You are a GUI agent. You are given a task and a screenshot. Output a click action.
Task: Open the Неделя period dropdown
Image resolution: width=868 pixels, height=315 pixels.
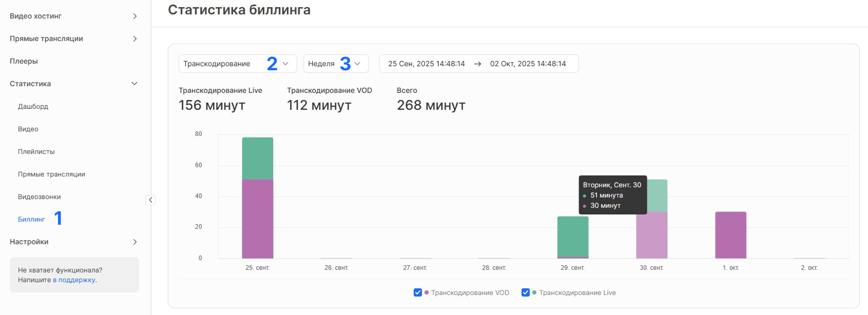(x=336, y=64)
